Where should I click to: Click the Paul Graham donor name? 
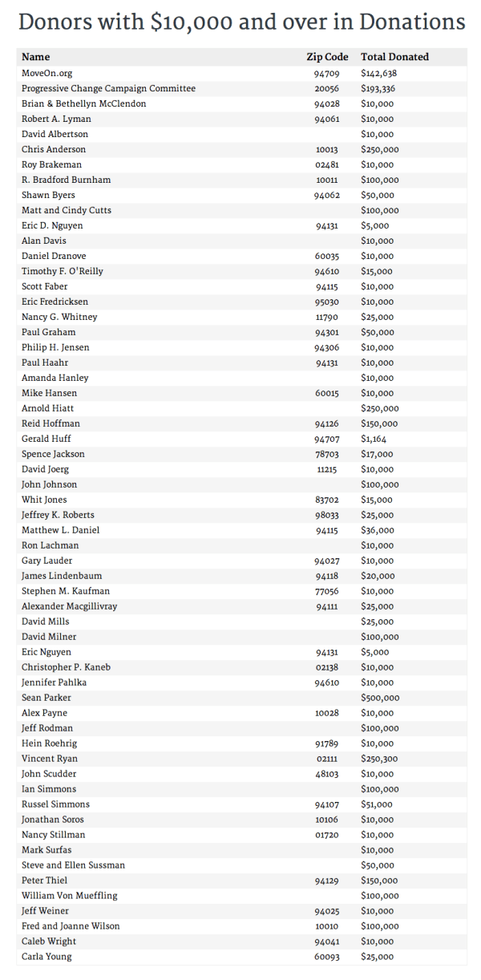(49, 332)
